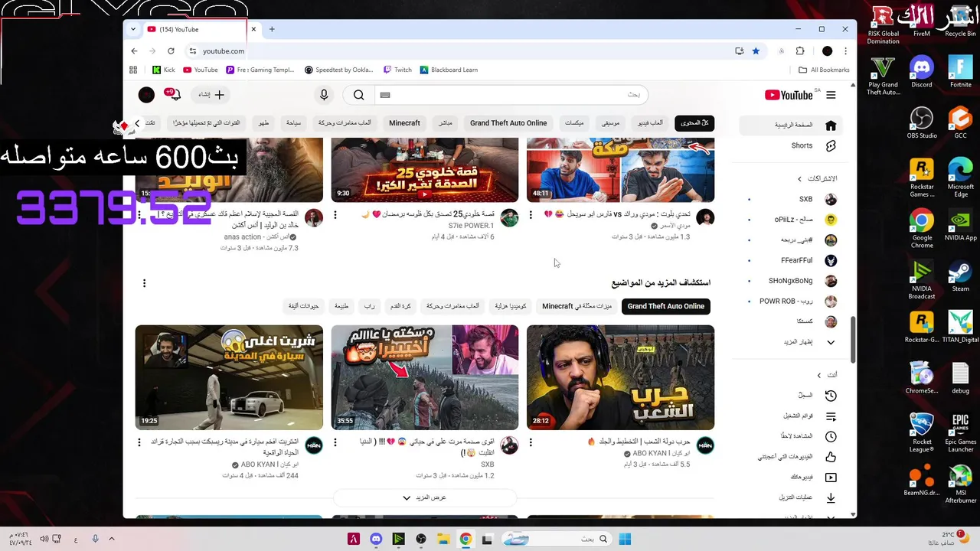Open the YouTube hamburger guide menu
The width and height of the screenshot is (980, 551).
[831, 95]
